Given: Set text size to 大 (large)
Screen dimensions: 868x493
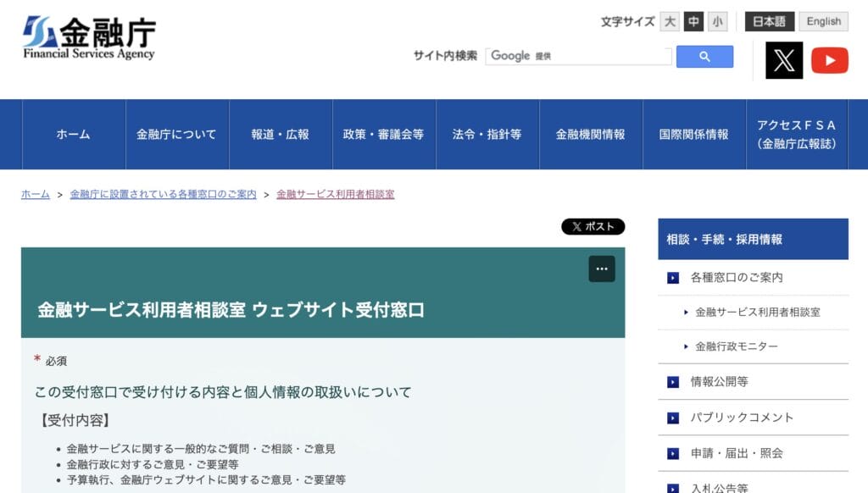Looking at the screenshot, I should pos(670,22).
